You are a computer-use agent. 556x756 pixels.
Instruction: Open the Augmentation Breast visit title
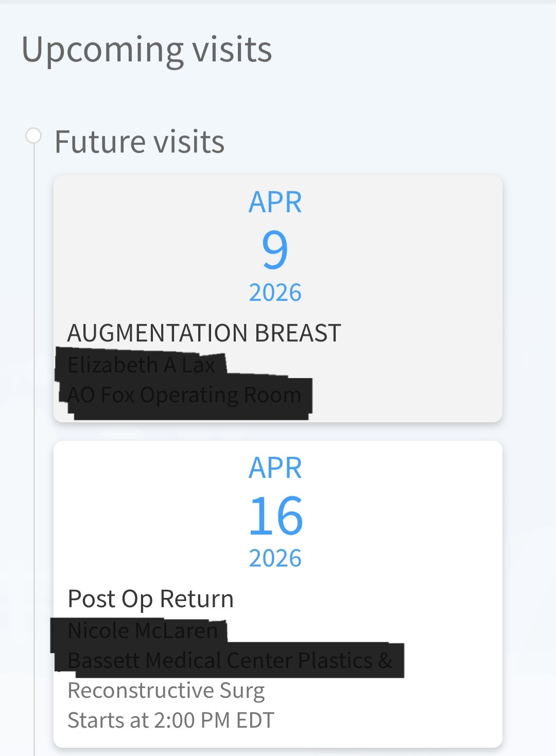[204, 333]
